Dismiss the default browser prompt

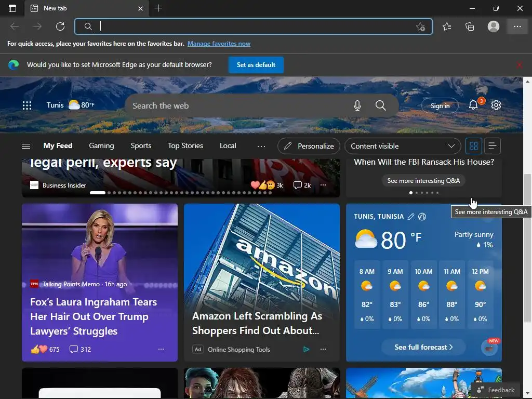pos(520,65)
